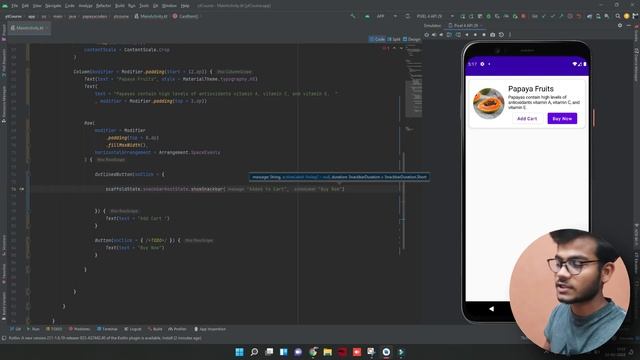Open the TODO tool window
Image resolution: width=640 pixels, height=360 pixels.
tap(54, 329)
